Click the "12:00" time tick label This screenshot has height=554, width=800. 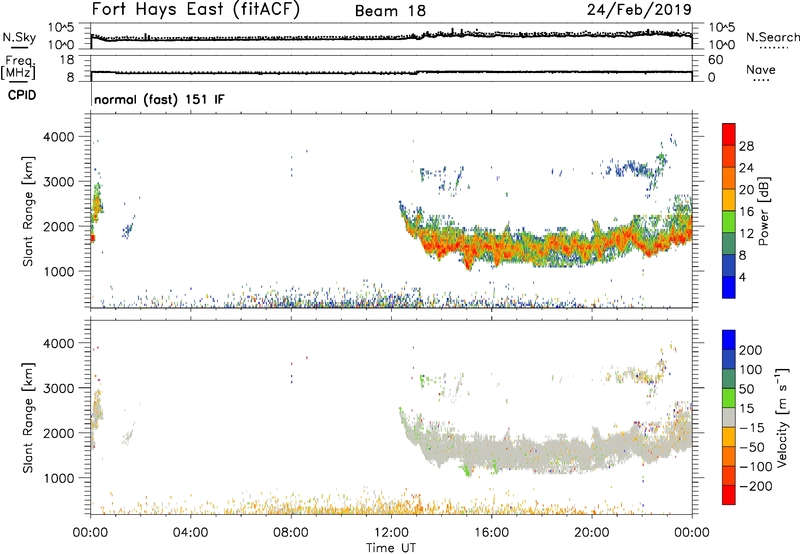[x=391, y=533]
